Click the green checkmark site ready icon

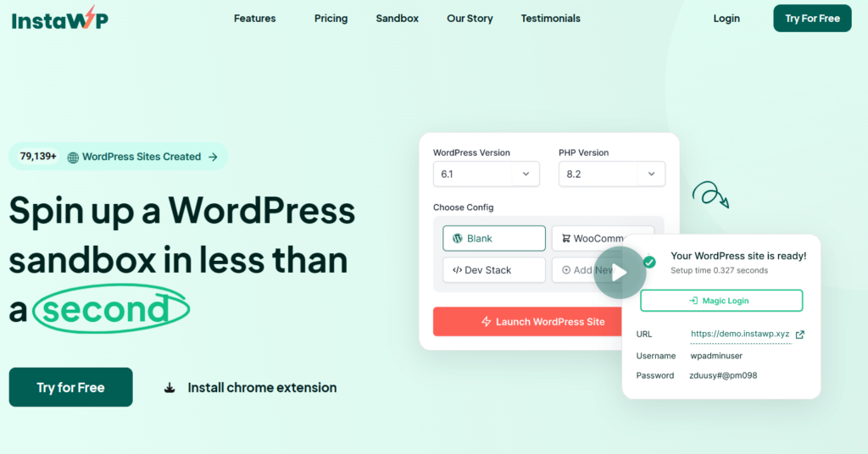pos(649,262)
